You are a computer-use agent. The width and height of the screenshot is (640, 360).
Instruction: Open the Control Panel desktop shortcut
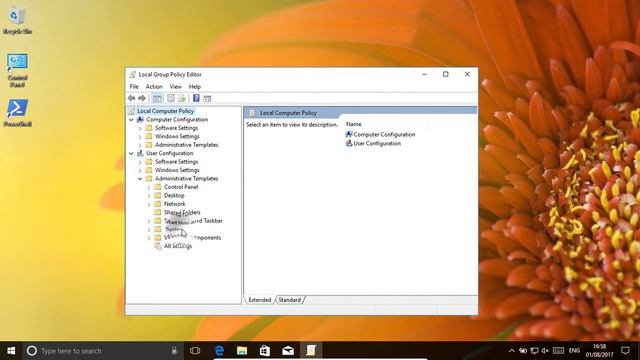[17, 70]
